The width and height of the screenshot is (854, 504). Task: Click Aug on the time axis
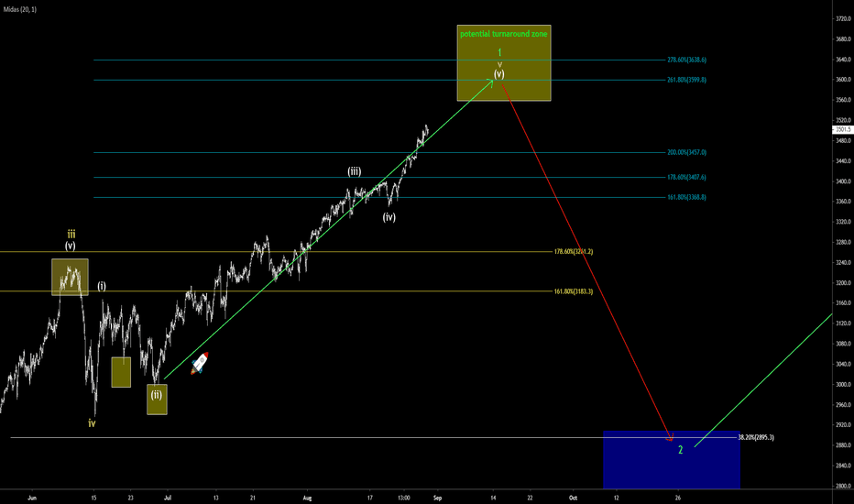307,498
